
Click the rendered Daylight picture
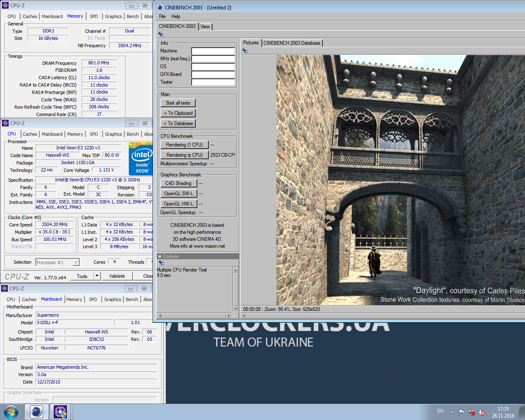(x=400, y=180)
